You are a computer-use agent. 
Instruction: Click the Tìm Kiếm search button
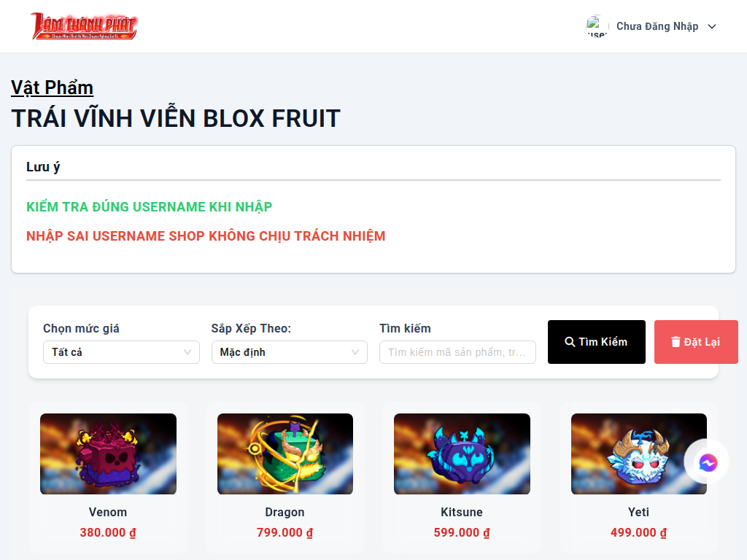[597, 342]
